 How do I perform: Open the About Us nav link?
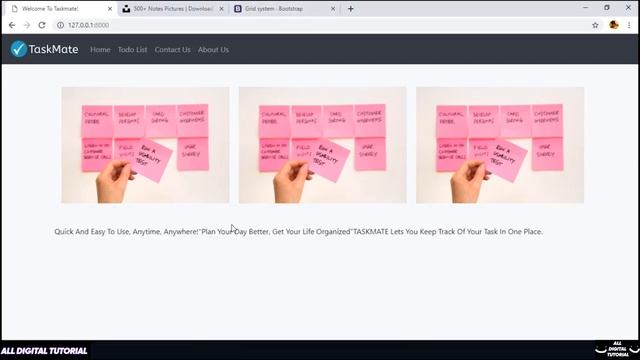[213, 49]
